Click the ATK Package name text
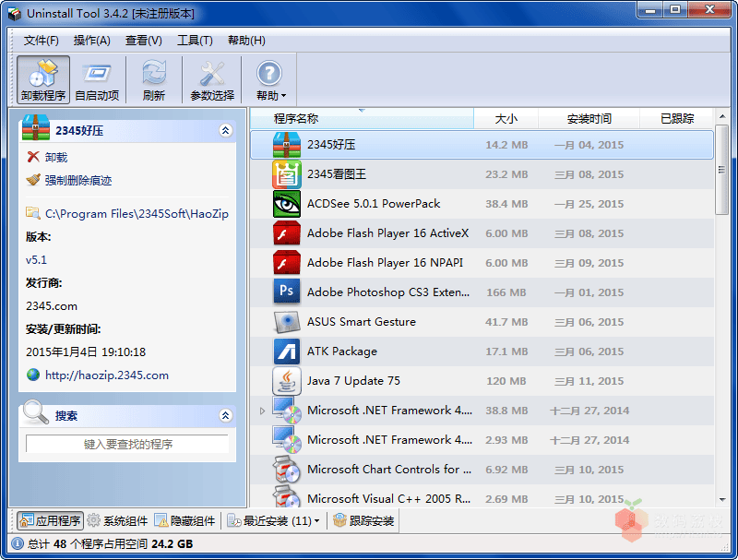This screenshot has height=560, width=738. (x=342, y=351)
